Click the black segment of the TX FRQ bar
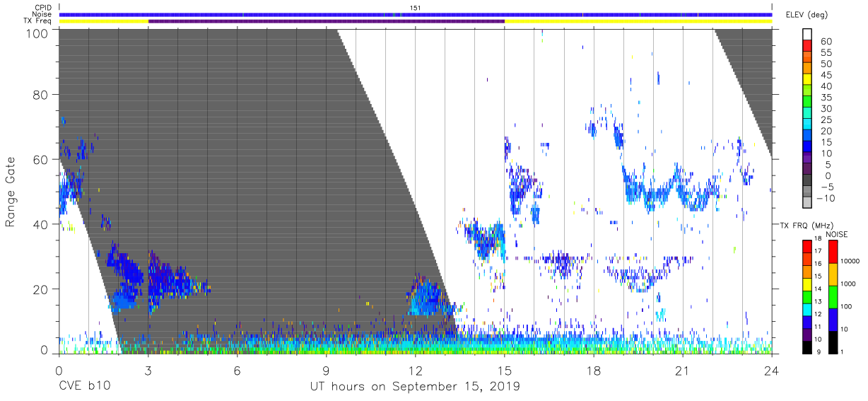 [807, 347]
